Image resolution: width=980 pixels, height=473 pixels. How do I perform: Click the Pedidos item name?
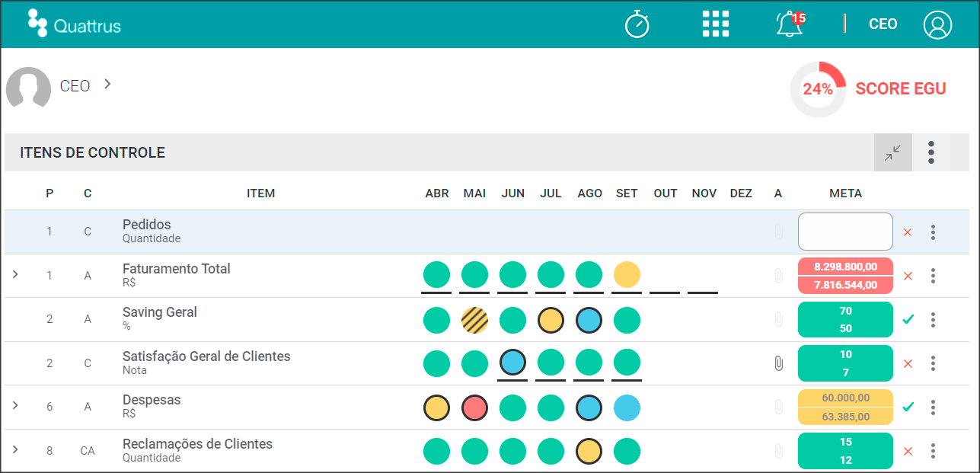click(147, 225)
